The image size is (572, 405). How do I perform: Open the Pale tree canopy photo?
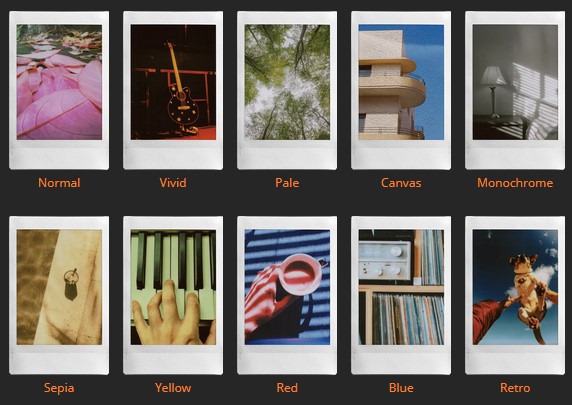pos(287,90)
